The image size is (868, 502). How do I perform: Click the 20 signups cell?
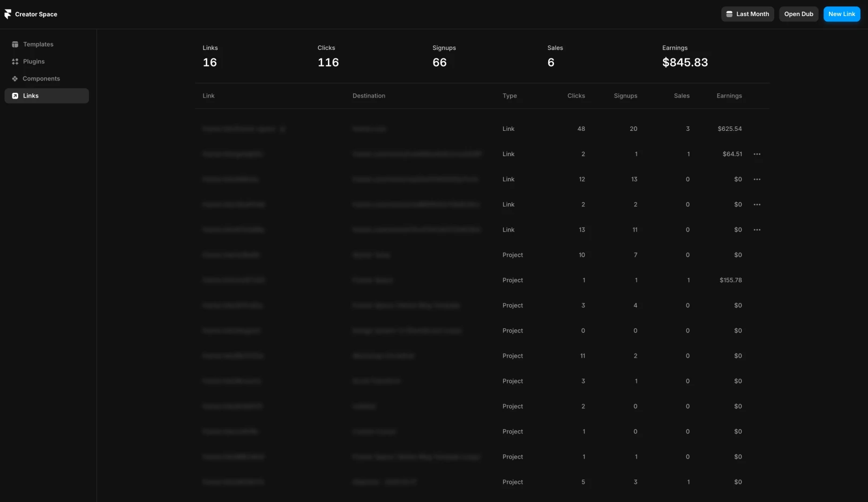633,129
